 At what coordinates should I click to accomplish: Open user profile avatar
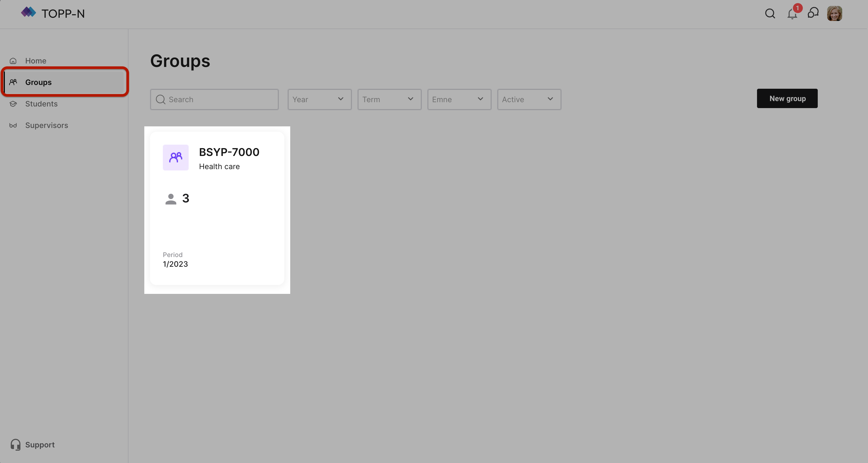tap(834, 13)
